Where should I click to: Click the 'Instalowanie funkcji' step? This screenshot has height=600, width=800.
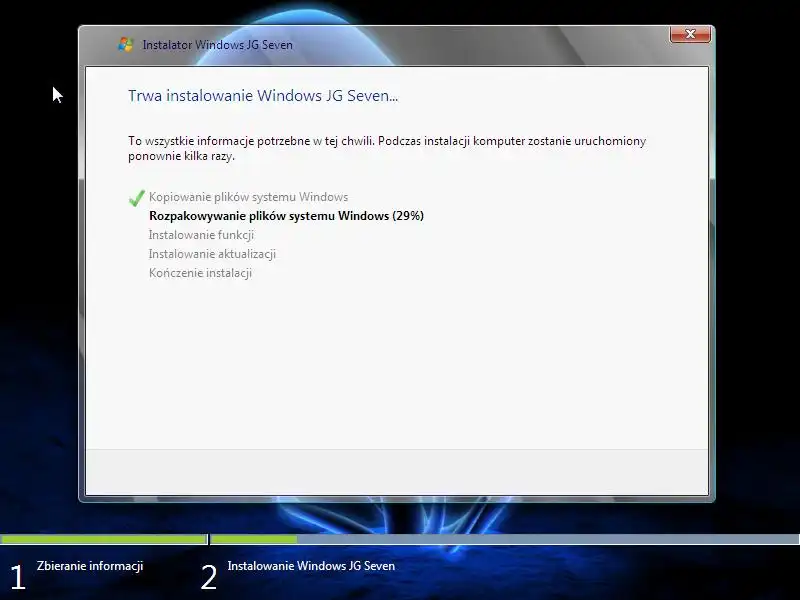pos(201,235)
